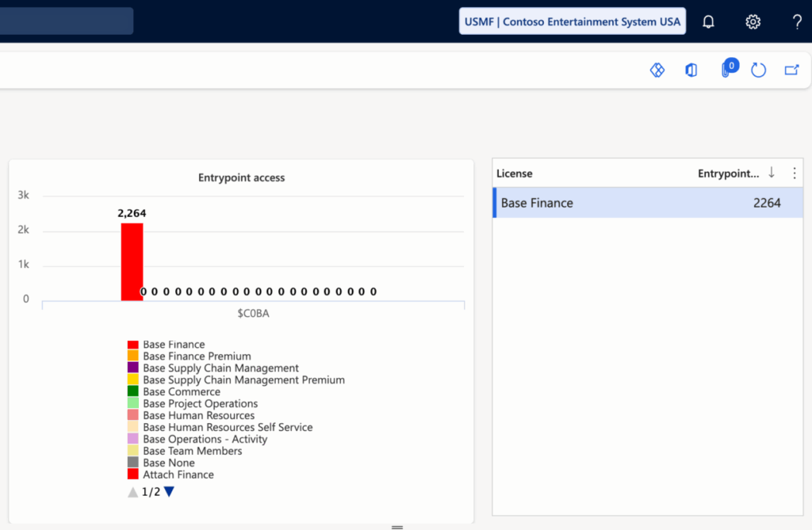Open grid options three-dot menu
Screen dimensions: 812x530
[795, 173]
